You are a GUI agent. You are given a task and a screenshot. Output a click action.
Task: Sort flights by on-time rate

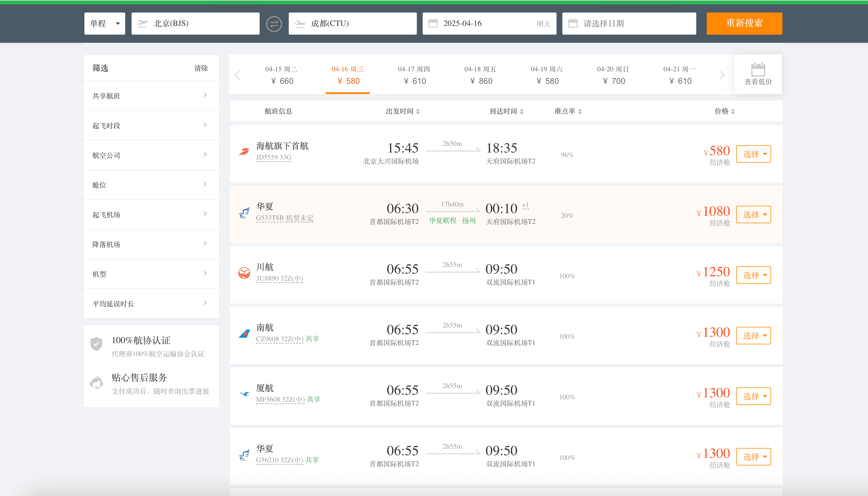pyautogui.click(x=568, y=111)
